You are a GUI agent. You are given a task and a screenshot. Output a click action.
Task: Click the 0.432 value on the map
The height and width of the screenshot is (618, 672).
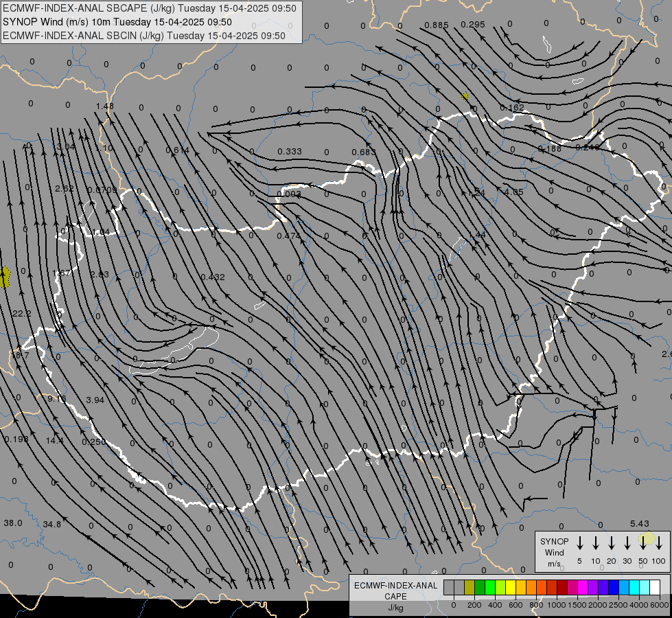click(213, 277)
